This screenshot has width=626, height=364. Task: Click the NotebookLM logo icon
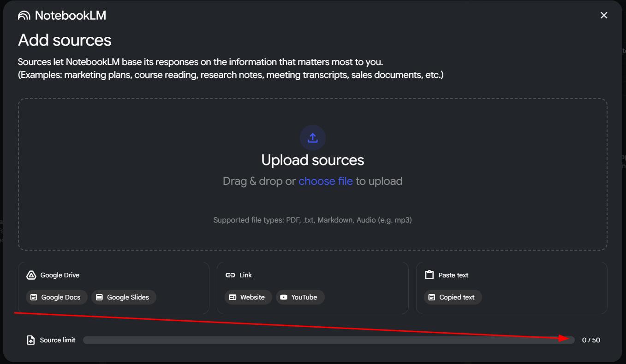click(24, 16)
